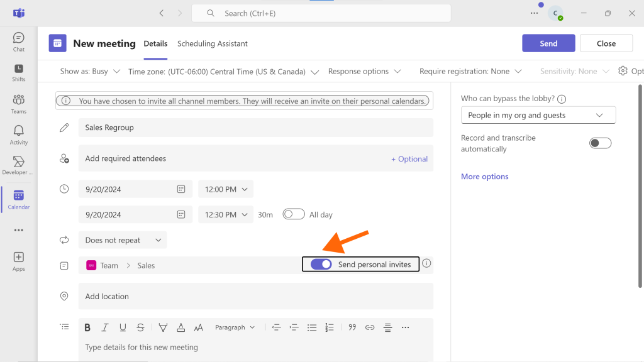
Task: Insert a quote block
Action: (x=352, y=327)
